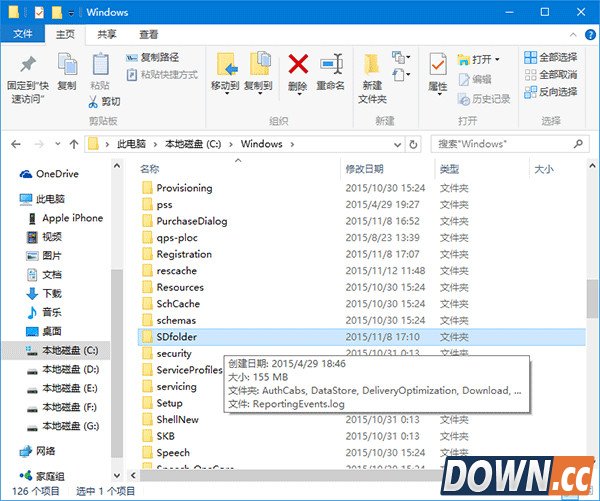Expand Easy access dropdown in New group
The width and height of the screenshot is (600, 501).
click(401, 74)
